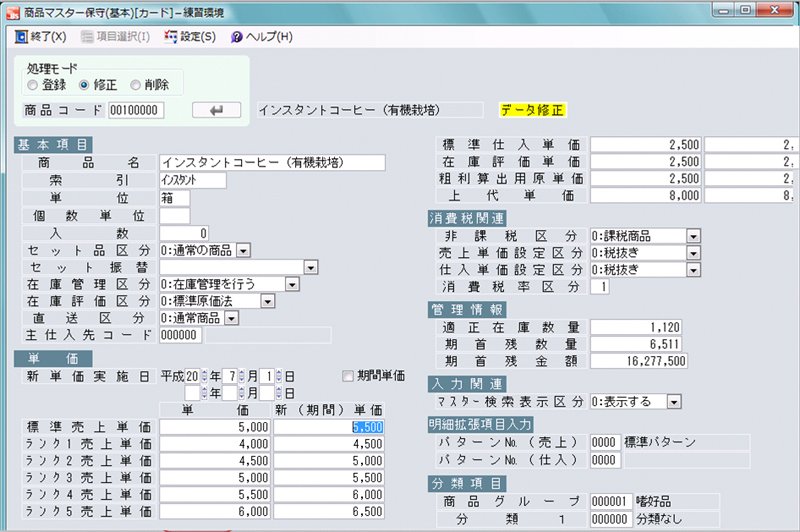Click 期首残金額 field 16,277,500

[x=639, y=361]
